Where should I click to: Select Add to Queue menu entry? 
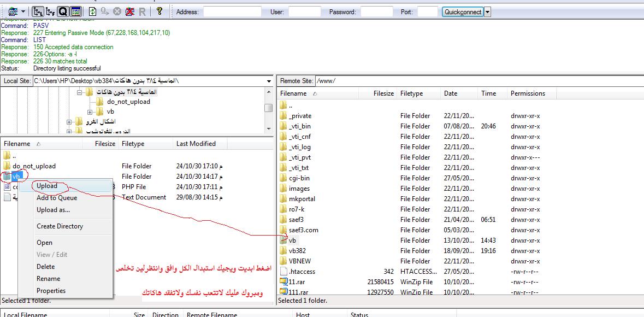point(57,198)
